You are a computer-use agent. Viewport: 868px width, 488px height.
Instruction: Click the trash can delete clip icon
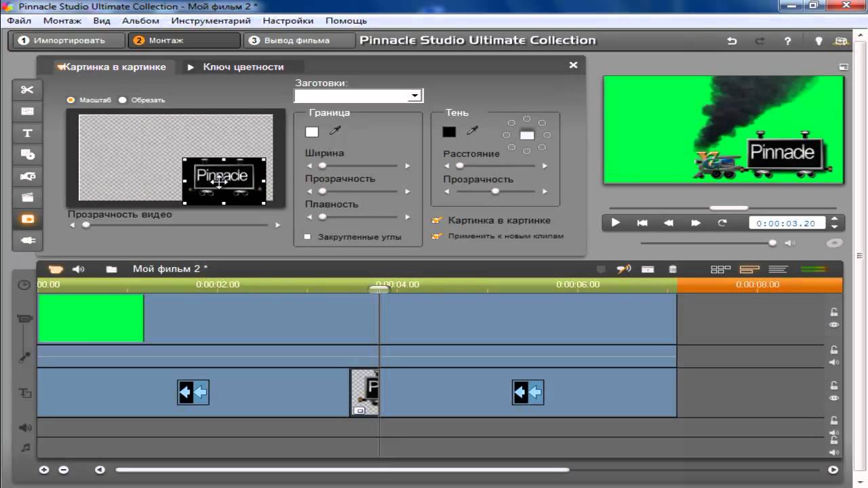click(x=673, y=269)
